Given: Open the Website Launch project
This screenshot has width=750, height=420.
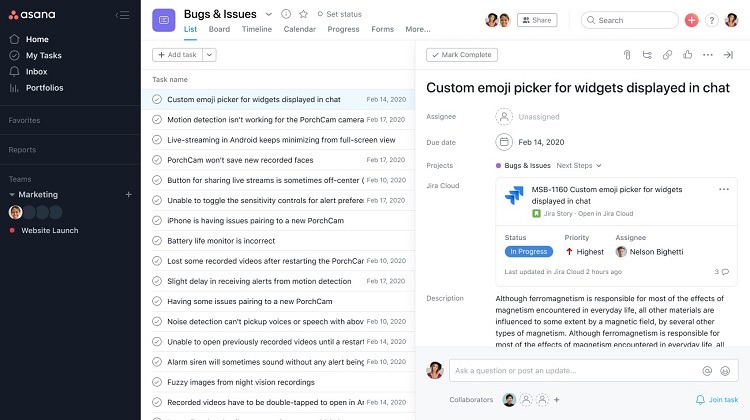Looking at the screenshot, I should point(50,231).
